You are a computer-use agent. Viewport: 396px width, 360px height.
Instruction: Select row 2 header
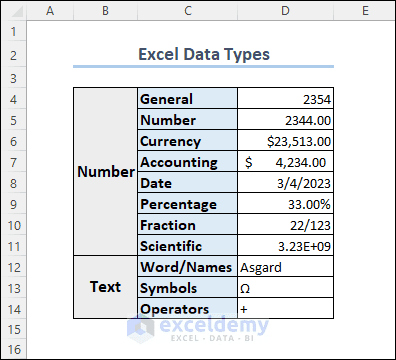(x=13, y=55)
